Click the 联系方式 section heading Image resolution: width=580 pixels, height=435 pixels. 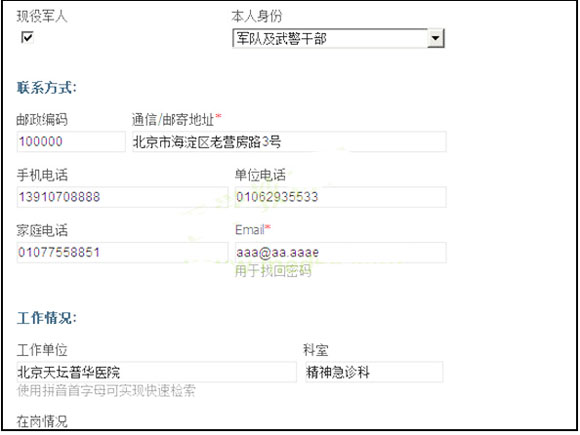47,88
